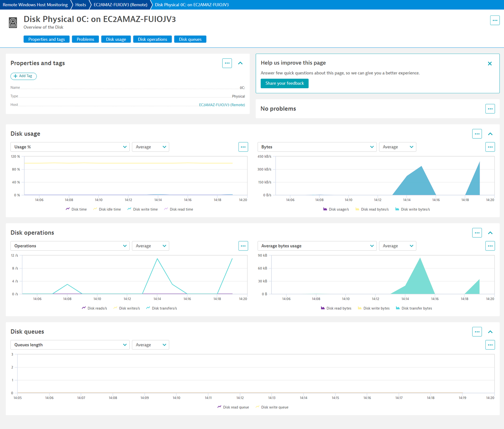504x429 pixels.
Task: Open Queues length chart options menu
Action: (x=490, y=345)
